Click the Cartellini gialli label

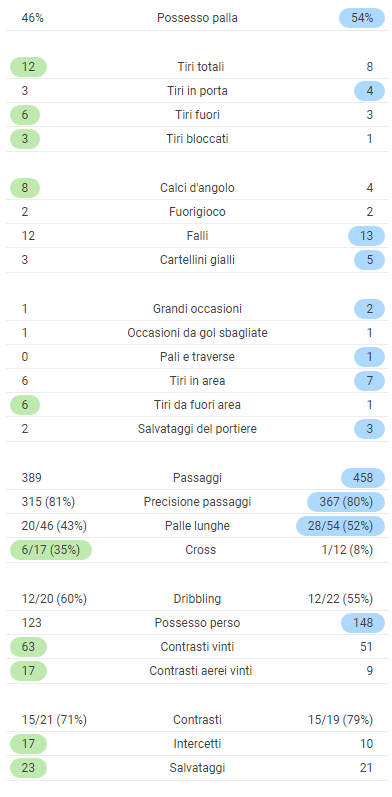click(x=197, y=260)
